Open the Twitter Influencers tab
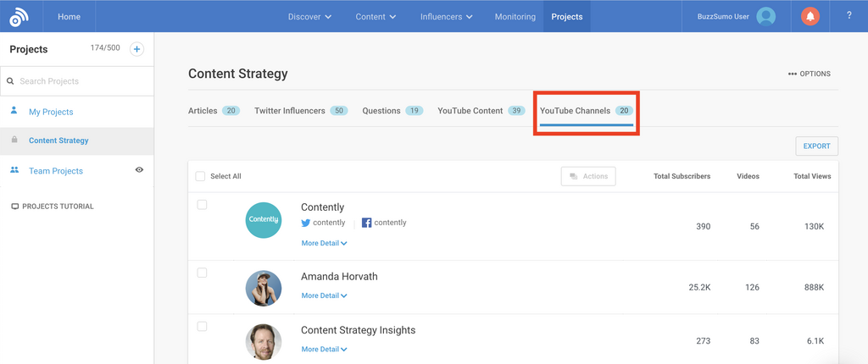Screen dimensions: 868x364 click(300, 111)
